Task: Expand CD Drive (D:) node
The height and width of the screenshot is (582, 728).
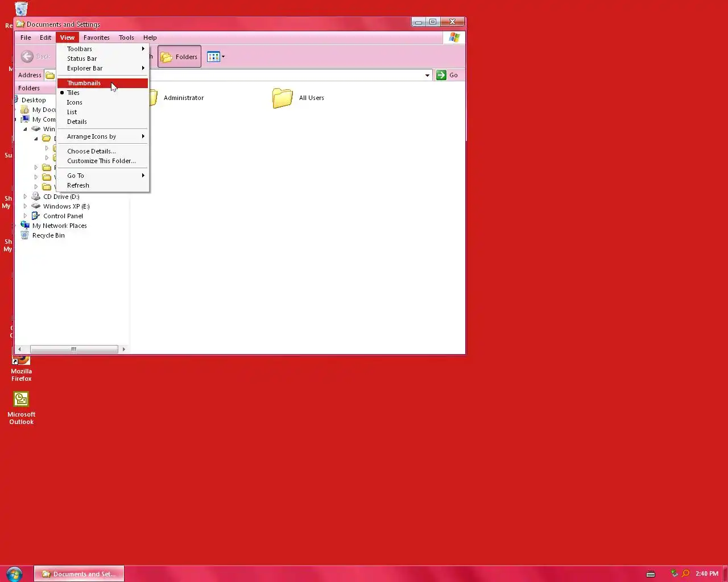Action: coord(25,197)
